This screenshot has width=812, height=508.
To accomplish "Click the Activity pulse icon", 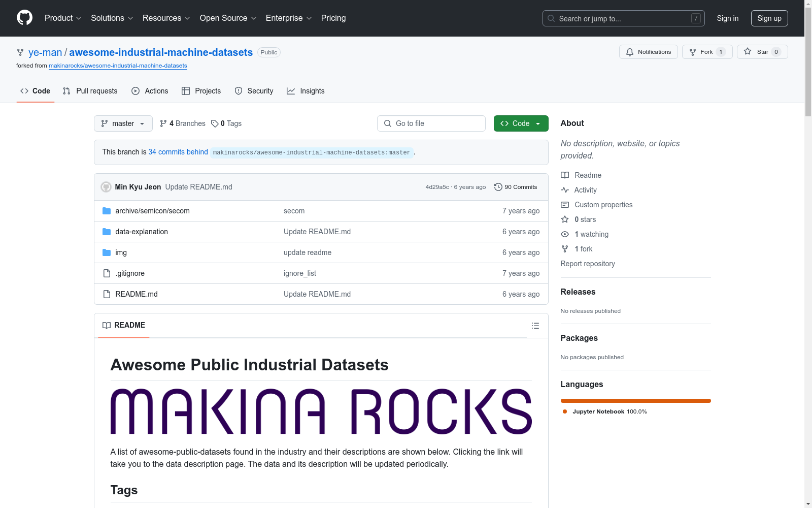I will (565, 190).
